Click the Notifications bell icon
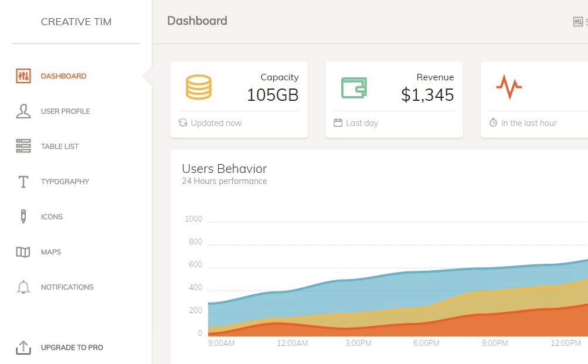Viewport: 588px width, 364px height. point(23,287)
